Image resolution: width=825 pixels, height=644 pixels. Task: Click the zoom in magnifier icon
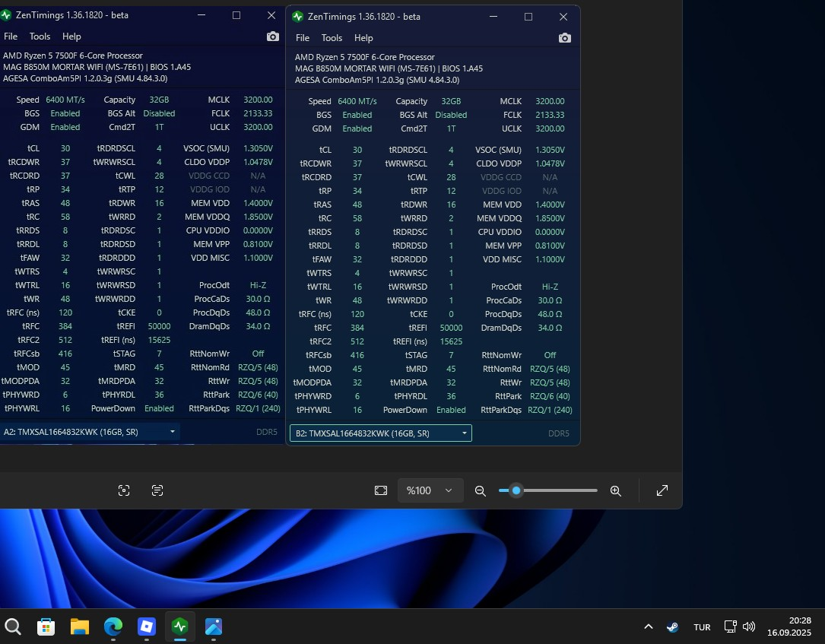(x=616, y=491)
